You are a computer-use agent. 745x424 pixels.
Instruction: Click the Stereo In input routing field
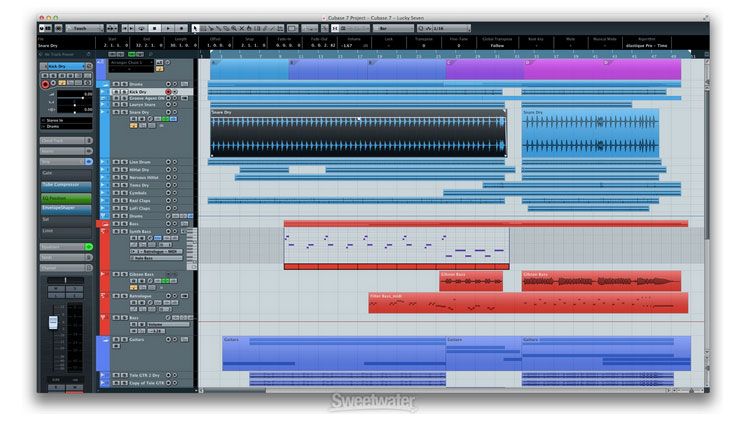[x=66, y=121]
